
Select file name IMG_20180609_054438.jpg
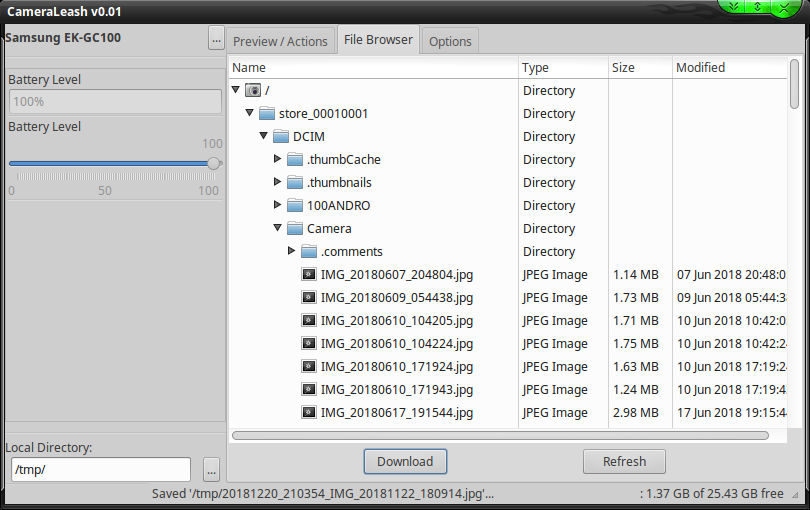pyautogui.click(x=397, y=298)
